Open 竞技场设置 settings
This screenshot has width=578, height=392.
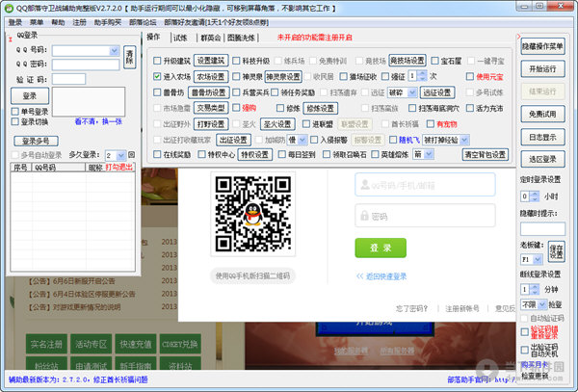tap(407, 61)
